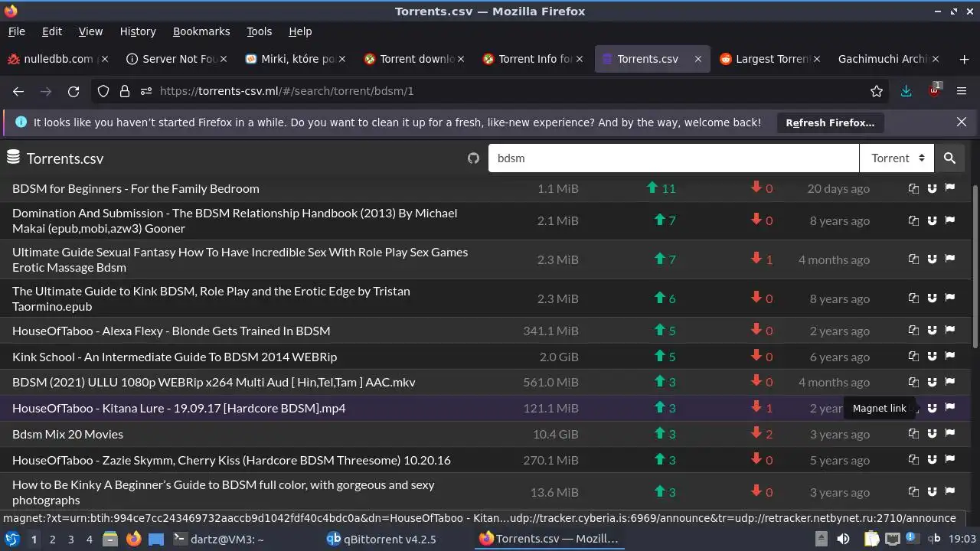Image resolution: width=980 pixels, height=551 pixels.
Task: Click the Torrents.csv site title text
Action: (65, 158)
